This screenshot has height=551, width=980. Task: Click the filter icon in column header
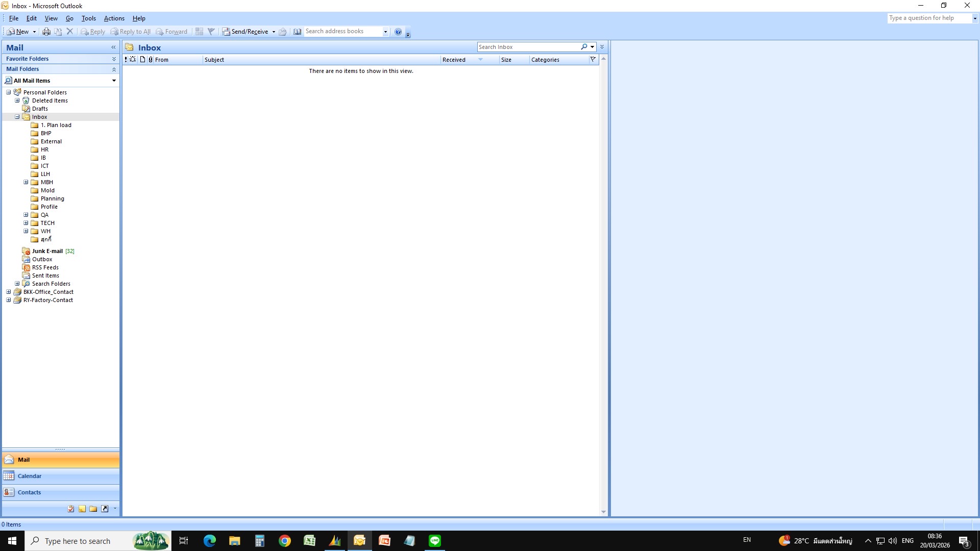(593, 60)
